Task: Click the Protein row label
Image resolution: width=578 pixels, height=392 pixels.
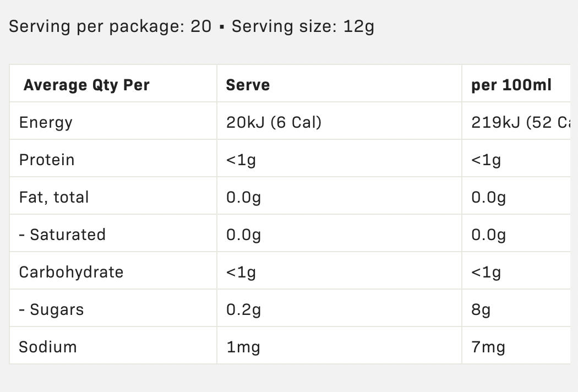Action: [x=47, y=160]
